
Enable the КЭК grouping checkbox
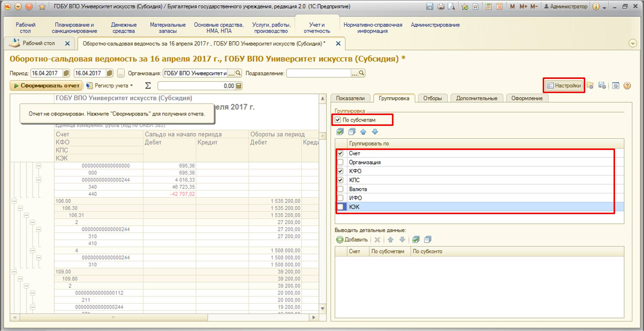pyautogui.click(x=340, y=207)
